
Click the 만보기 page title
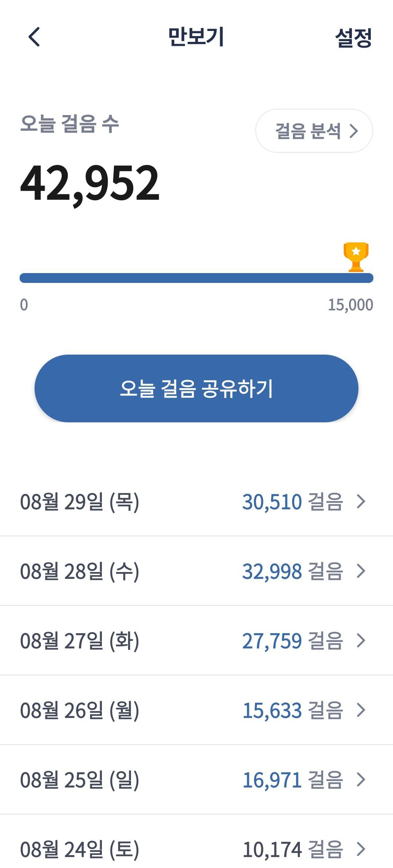[196, 37]
